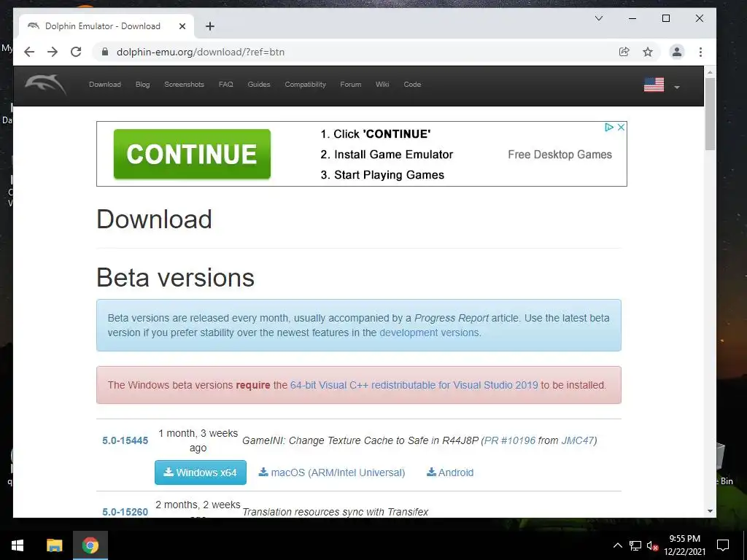Open the FAQ nav item
747x560 pixels.
pos(226,85)
